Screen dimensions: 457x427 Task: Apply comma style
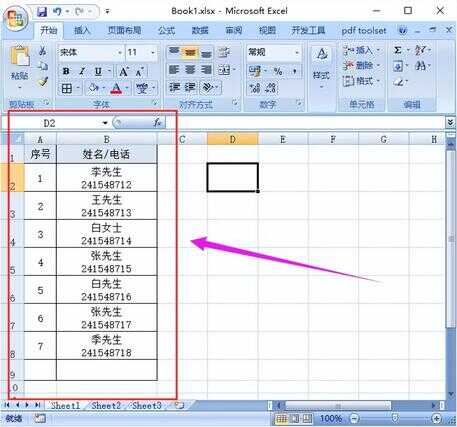[x=294, y=71]
